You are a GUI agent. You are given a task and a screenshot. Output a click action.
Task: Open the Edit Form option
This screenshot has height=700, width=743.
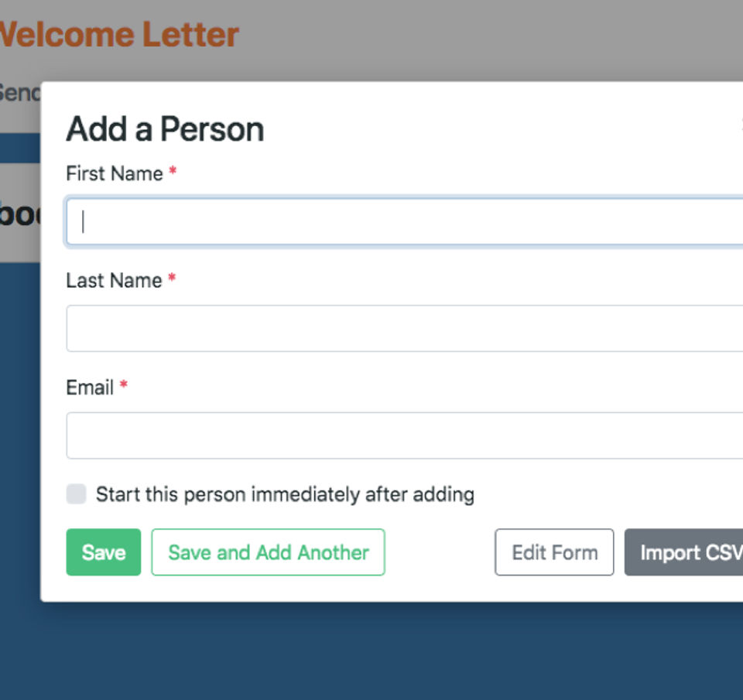[554, 552]
